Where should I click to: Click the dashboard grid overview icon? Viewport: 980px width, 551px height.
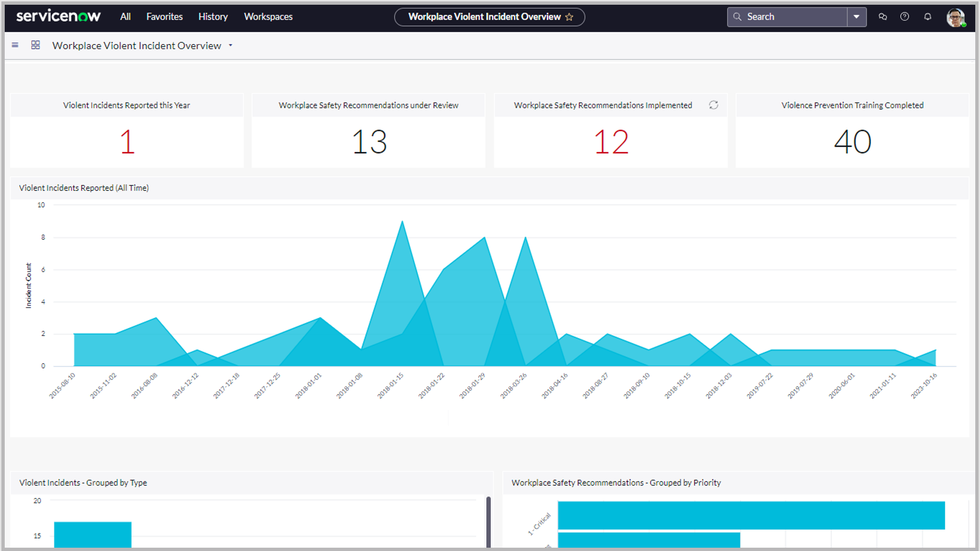click(x=36, y=45)
